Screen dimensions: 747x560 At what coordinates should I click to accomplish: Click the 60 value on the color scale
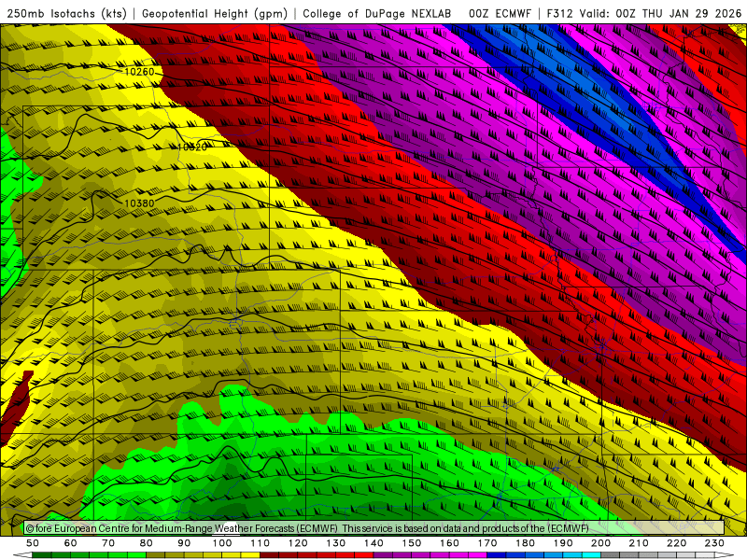coord(71,543)
